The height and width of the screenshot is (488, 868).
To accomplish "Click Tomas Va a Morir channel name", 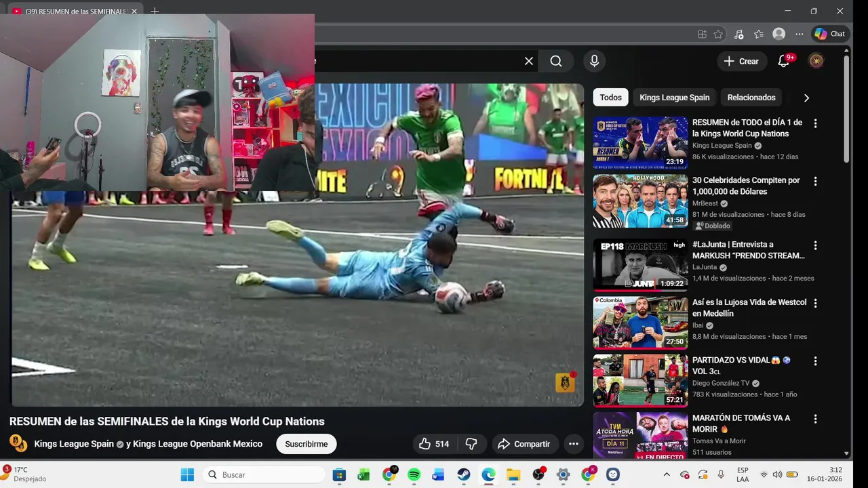I will [x=719, y=441].
